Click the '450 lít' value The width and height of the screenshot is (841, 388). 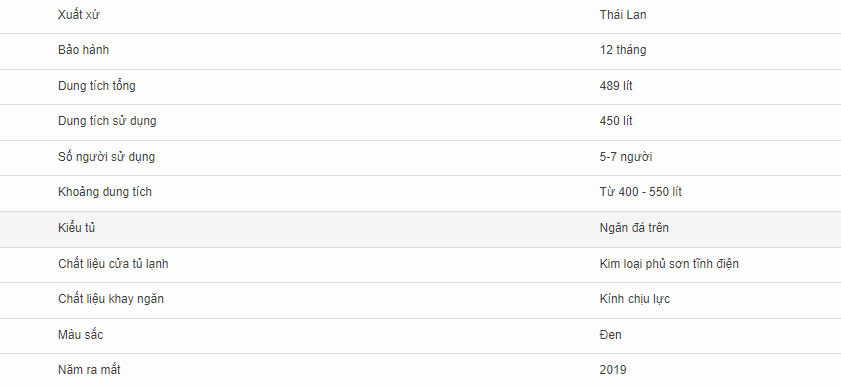click(x=616, y=121)
